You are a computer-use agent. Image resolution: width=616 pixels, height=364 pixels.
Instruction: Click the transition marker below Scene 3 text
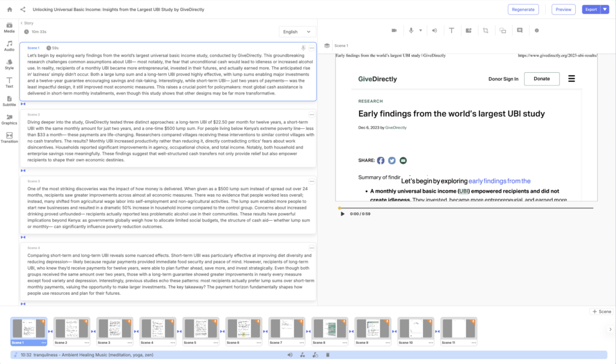[23, 238]
